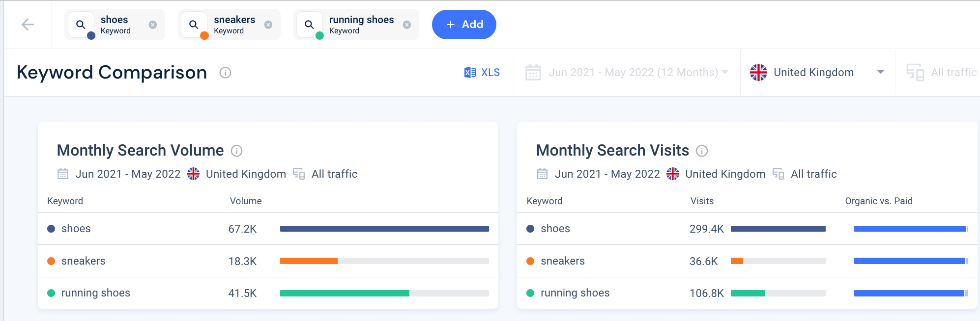980x321 pixels.
Task: Click the Volume column header
Action: pyautogui.click(x=246, y=201)
